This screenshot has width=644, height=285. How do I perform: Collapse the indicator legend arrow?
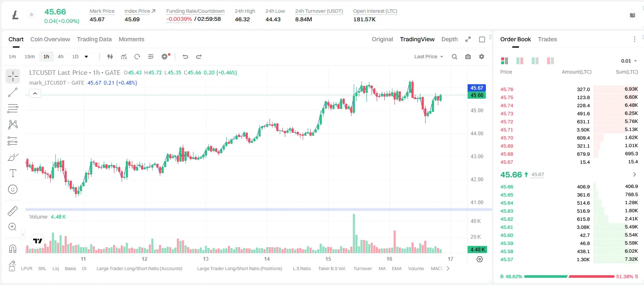click(x=35, y=94)
